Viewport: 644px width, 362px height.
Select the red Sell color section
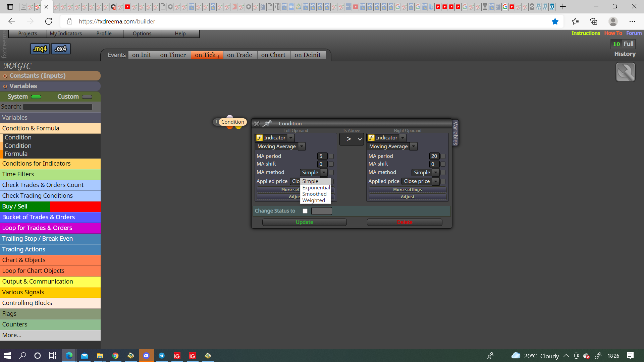[x=75, y=206]
